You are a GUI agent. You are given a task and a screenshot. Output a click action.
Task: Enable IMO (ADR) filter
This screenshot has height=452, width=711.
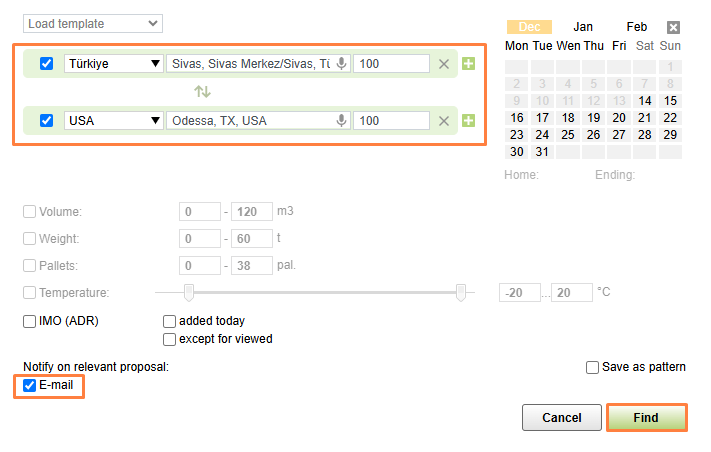[x=30, y=321]
